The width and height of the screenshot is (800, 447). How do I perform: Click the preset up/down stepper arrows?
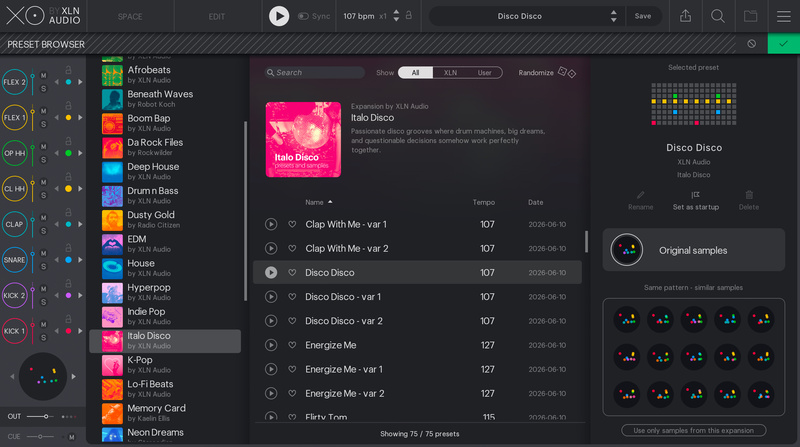(613, 16)
